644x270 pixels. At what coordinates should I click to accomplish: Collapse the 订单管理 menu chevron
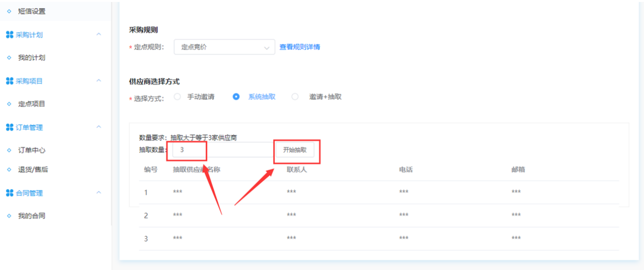[99, 127]
